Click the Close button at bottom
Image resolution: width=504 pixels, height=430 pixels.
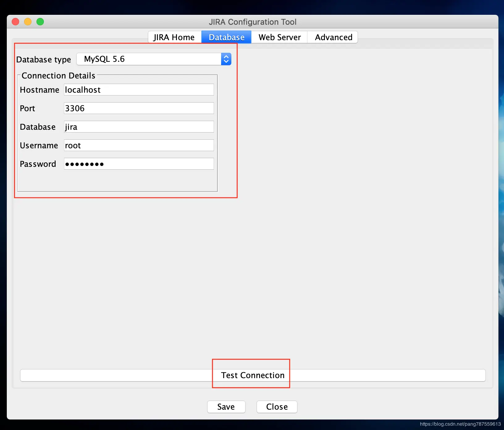277,407
